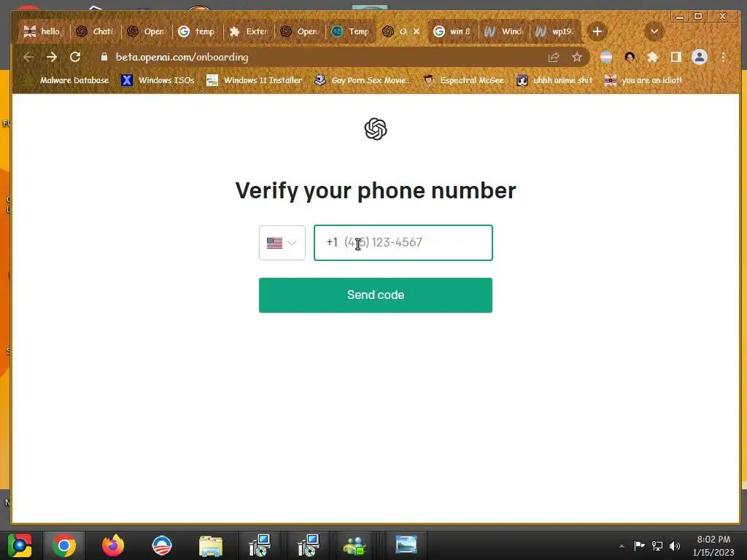The image size is (747, 560).
Task: Open first installer taskbar icon
Action: coord(260,545)
